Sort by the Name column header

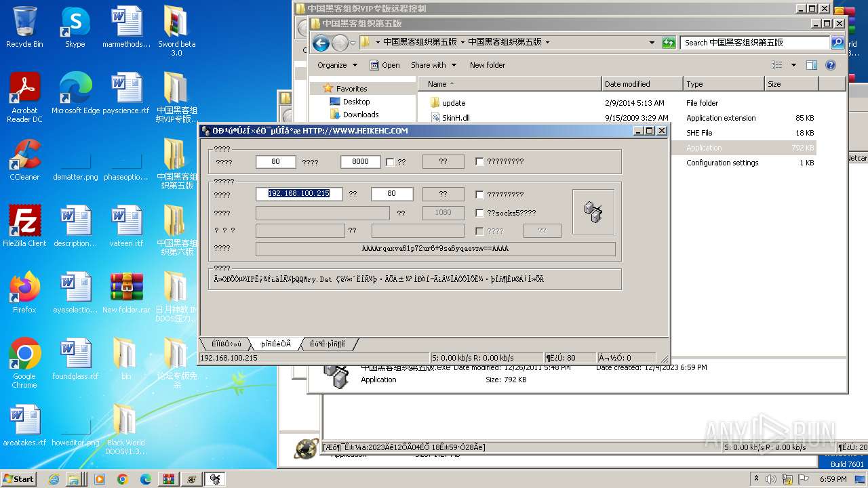point(509,84)
